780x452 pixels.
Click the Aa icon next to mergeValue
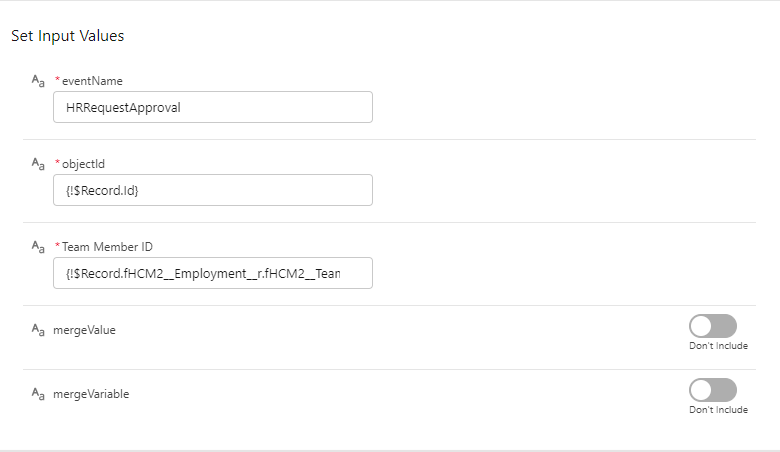coord(38,329)
